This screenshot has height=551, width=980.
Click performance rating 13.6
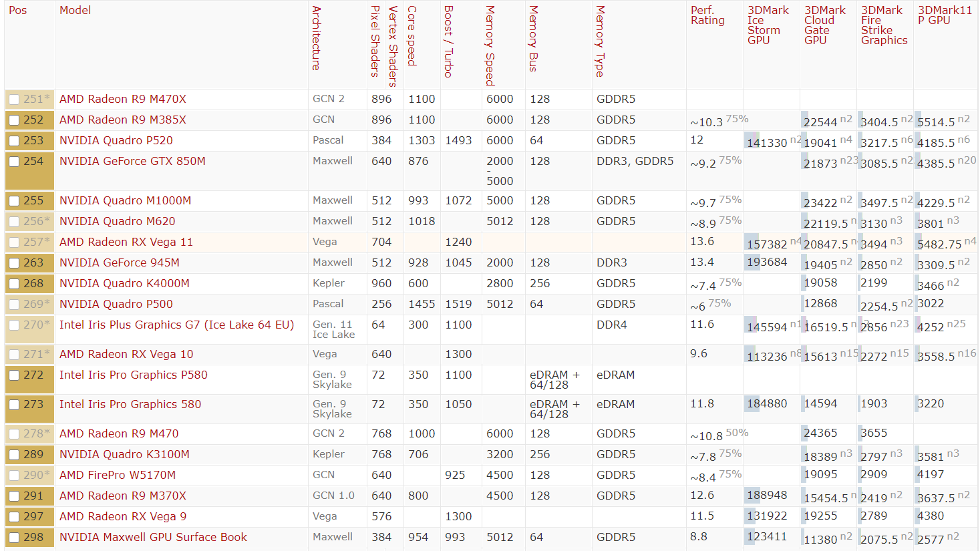click(702, 242)
